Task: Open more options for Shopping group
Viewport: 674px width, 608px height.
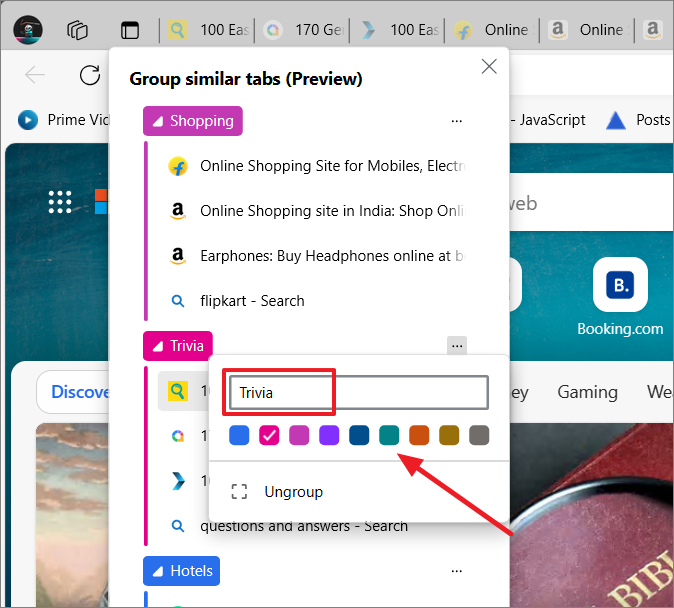Action: click(456, 121)
